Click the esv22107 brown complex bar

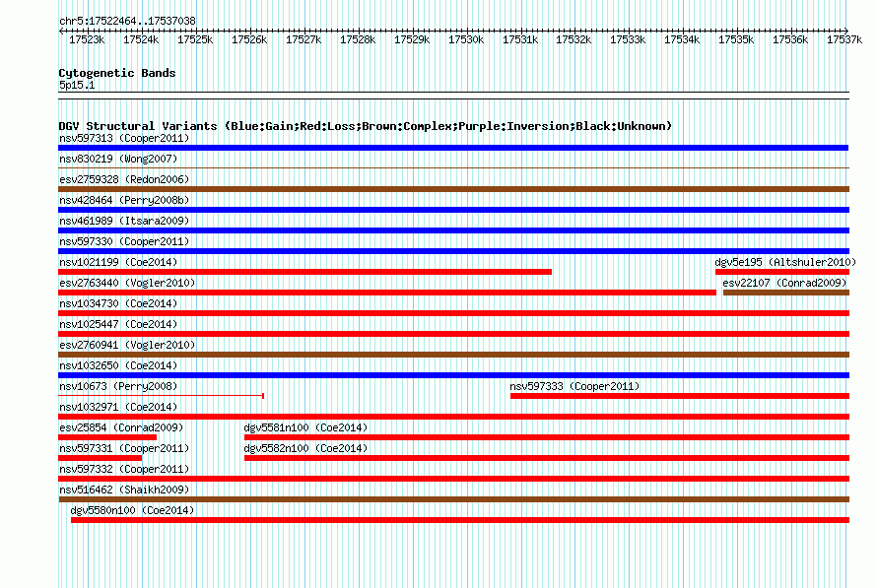[786, 293]
